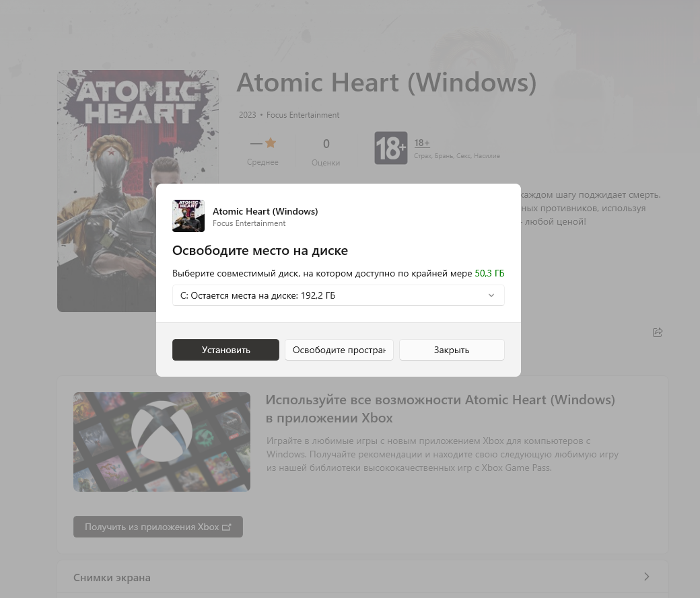
Task: Click Получить из приложения Xbox button
Action: pyautogui.click(x=158, y=527)
